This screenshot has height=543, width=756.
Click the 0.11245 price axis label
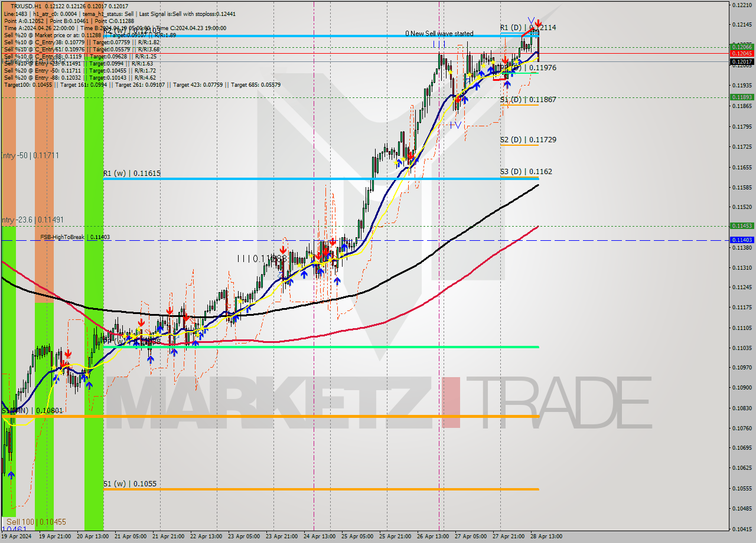742,287
